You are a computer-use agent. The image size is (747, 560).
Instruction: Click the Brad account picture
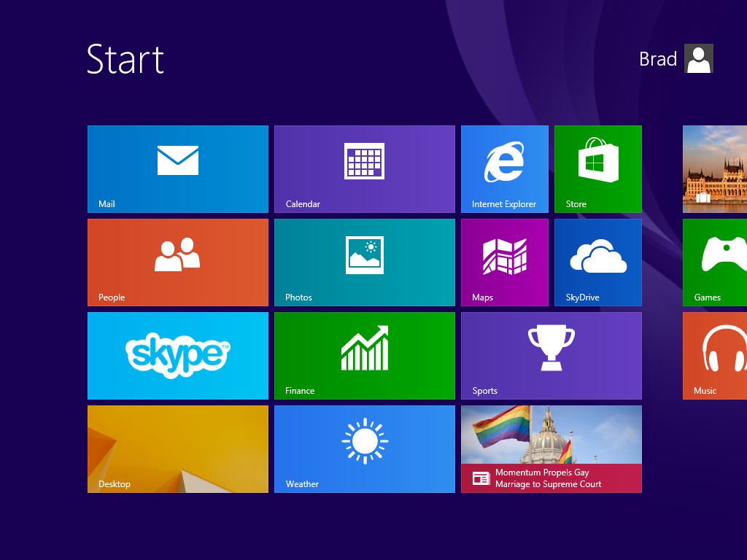698,58
